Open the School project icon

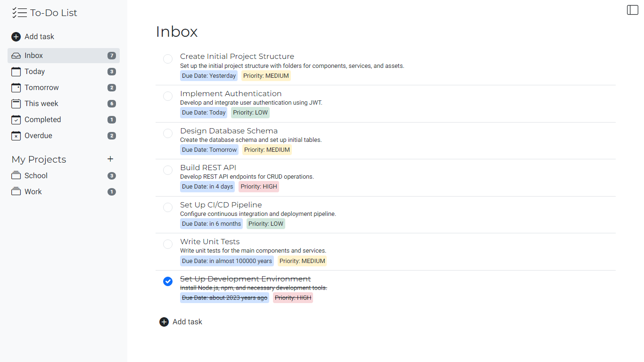15,175
